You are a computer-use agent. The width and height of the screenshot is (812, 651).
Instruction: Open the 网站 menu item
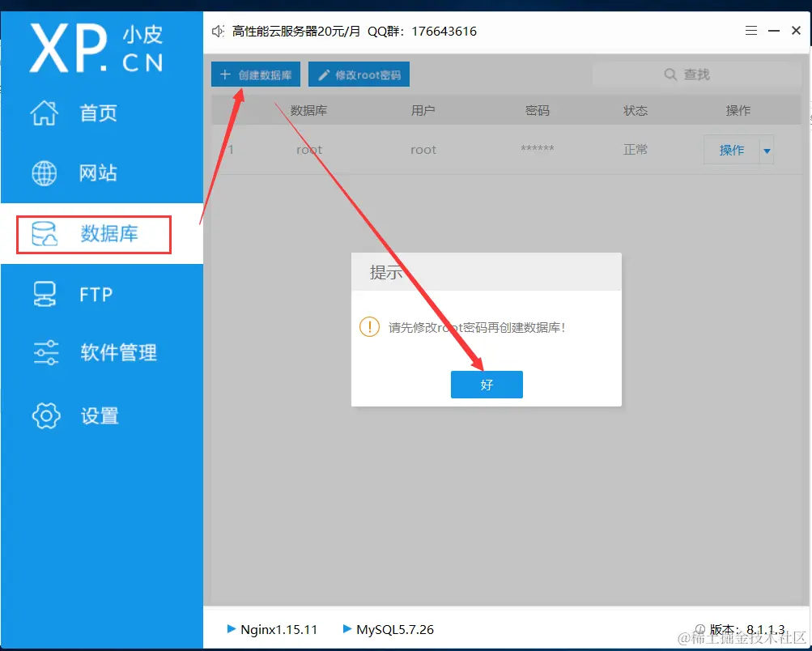(x=101, y=173)
